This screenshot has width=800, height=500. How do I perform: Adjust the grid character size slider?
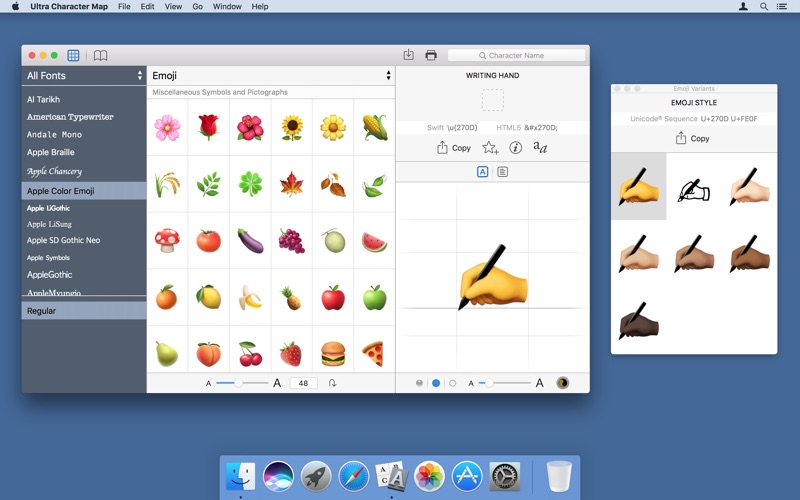[238, 383]
